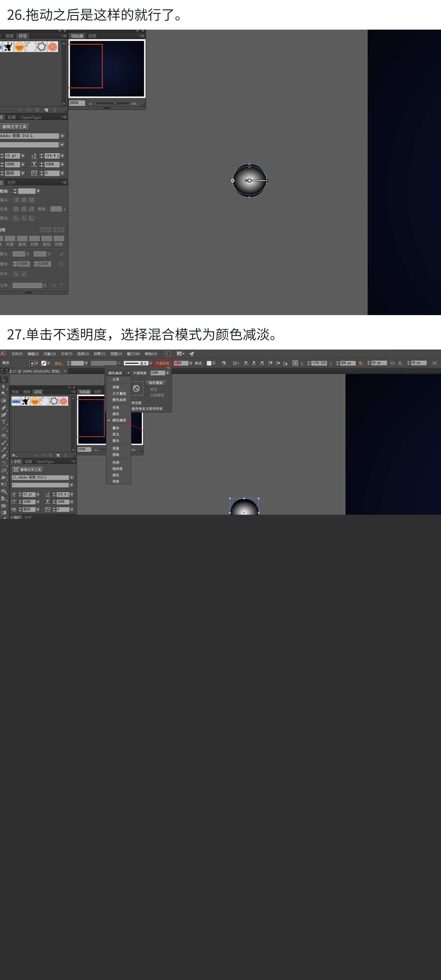The width and height of the screenshot is (441, 980).
Task: Click Vertical Align Top icon in control bar
Action: point(270,363)
